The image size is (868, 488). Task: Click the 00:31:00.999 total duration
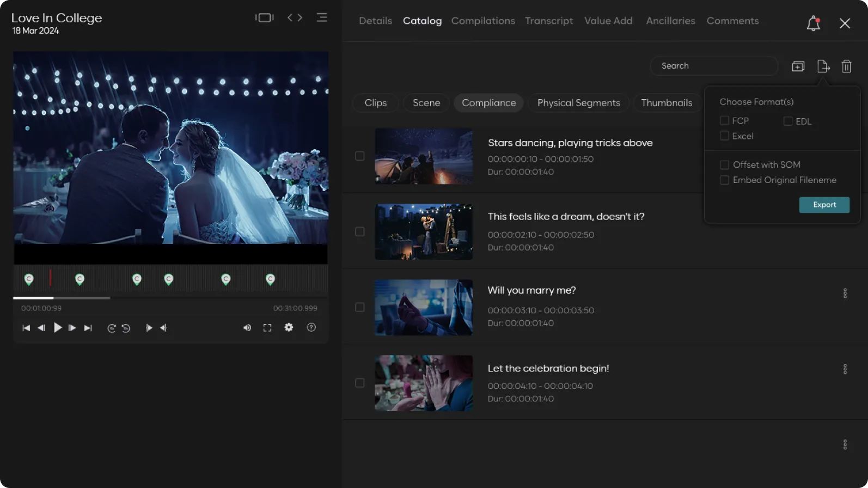295,308
